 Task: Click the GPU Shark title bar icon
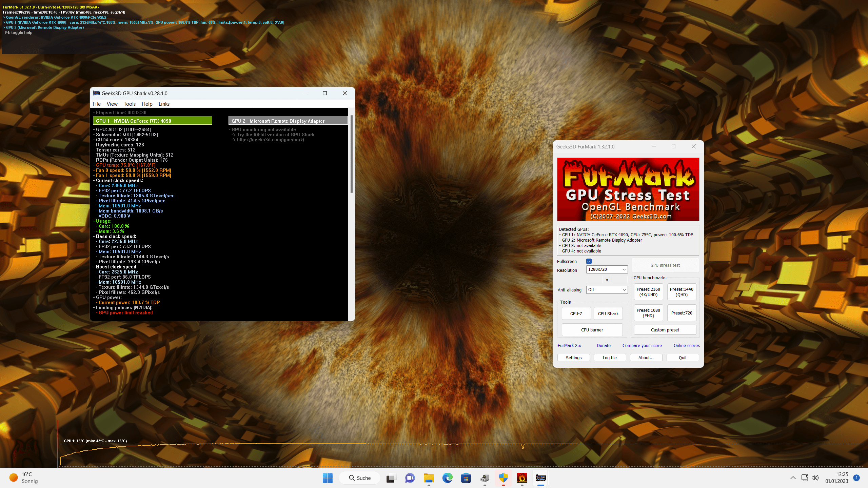pyautogui.click(x=96, y=93)
